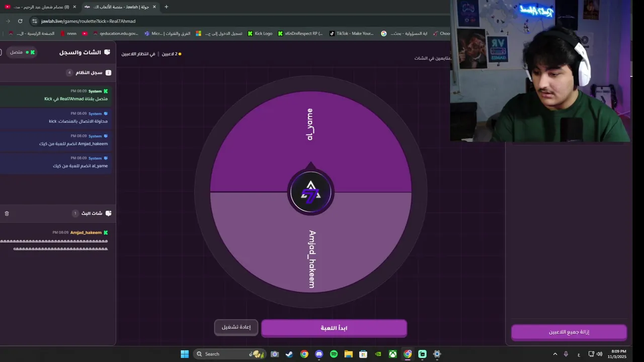Open the Windows Start menu

point(185,354)
